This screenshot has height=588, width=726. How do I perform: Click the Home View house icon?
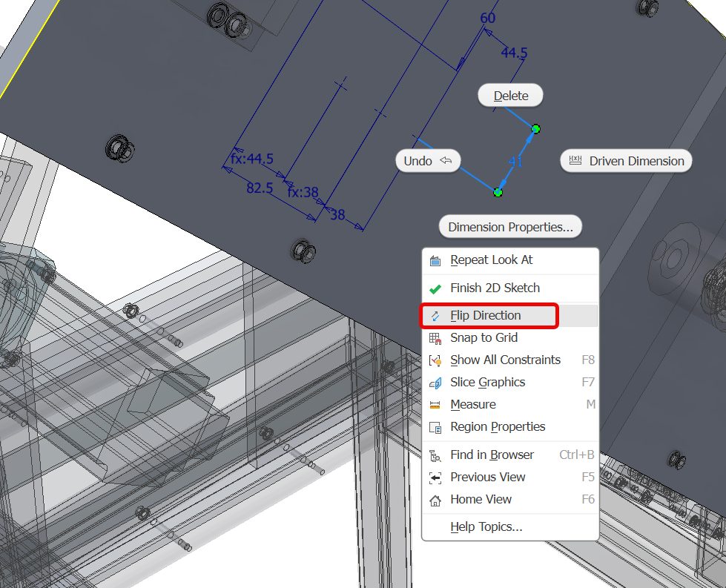click(435, 500)
